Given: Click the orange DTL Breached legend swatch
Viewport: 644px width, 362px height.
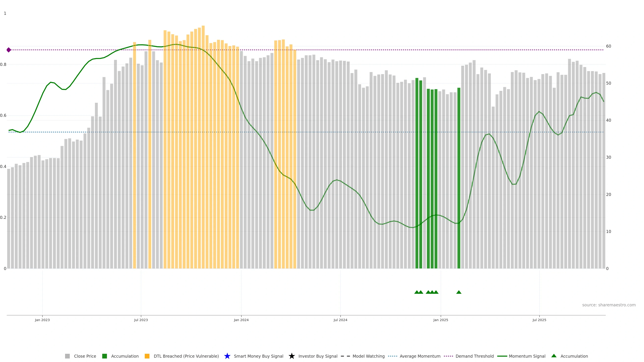Looking at the screenshot, I should 147,356.
